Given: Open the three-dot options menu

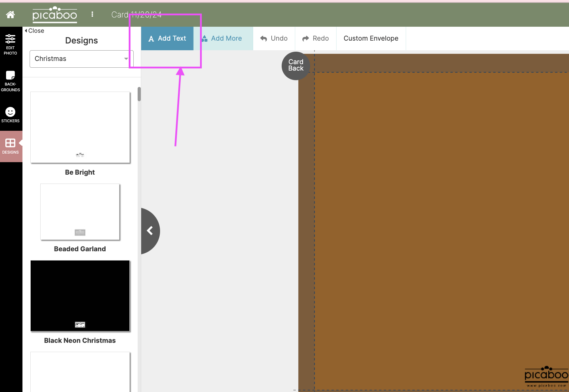Looking at the screenshot, I should pos(92,14).
